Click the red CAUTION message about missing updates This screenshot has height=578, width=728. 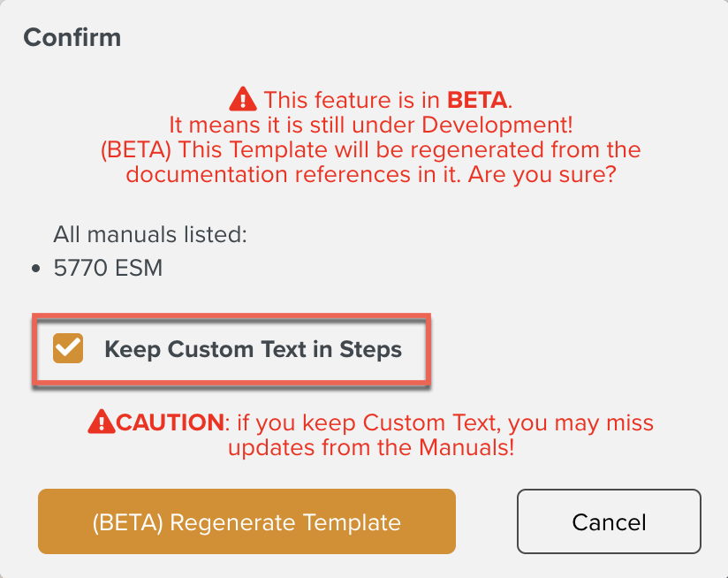(x=371, y=434)
